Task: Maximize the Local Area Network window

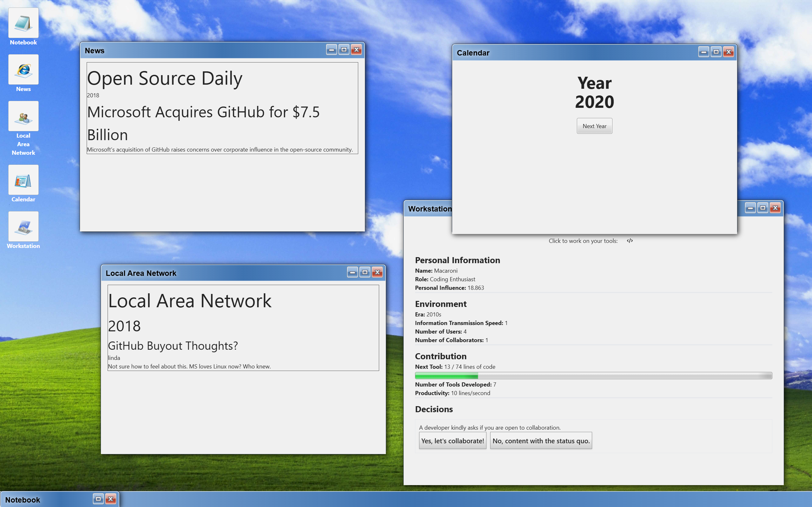Action: tap(365, 272)
